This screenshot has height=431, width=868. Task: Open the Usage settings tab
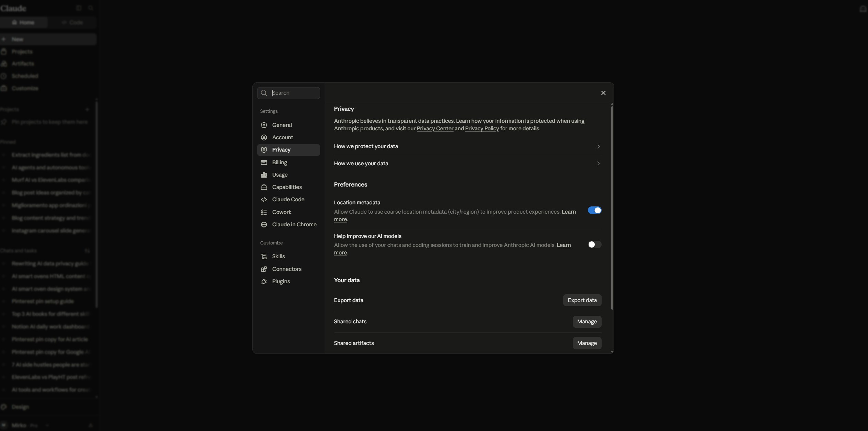(288, 175)
